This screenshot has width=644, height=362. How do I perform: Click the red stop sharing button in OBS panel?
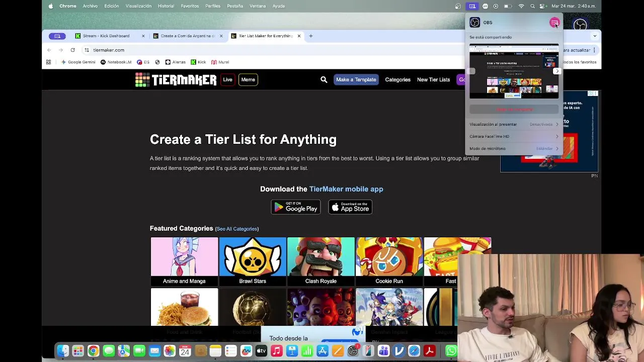[x=514, y=109]
